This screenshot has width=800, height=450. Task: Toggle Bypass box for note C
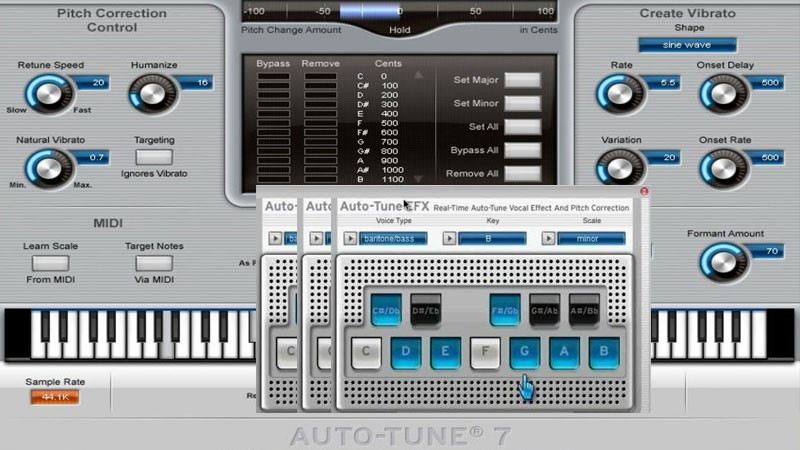click(273, 77)
